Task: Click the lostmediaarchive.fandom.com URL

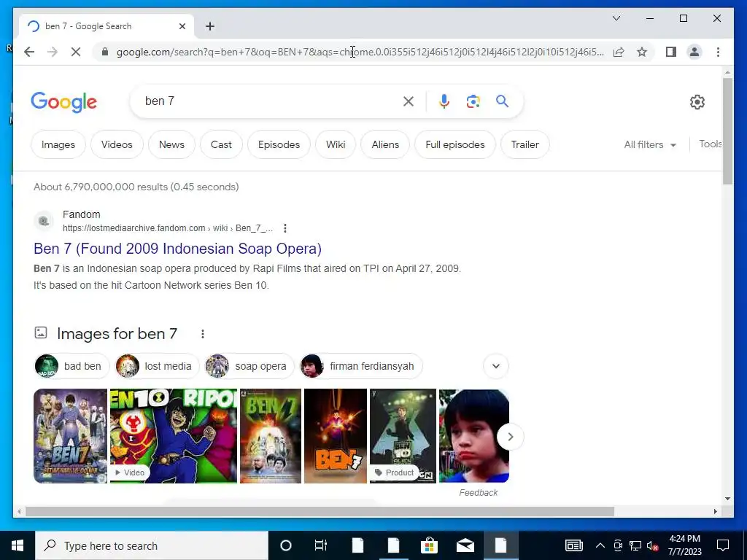Action: 168,228
